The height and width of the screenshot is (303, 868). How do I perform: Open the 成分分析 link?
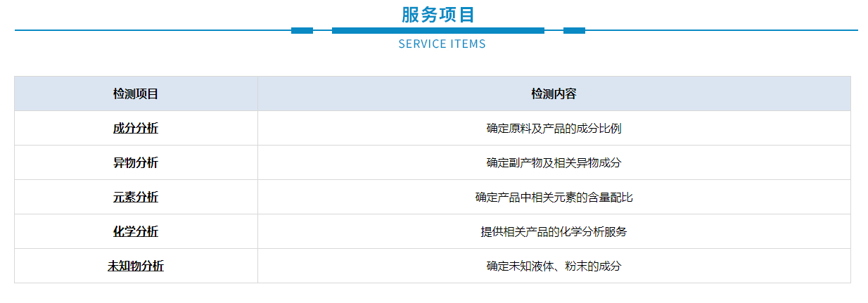(x=136, y=129)
